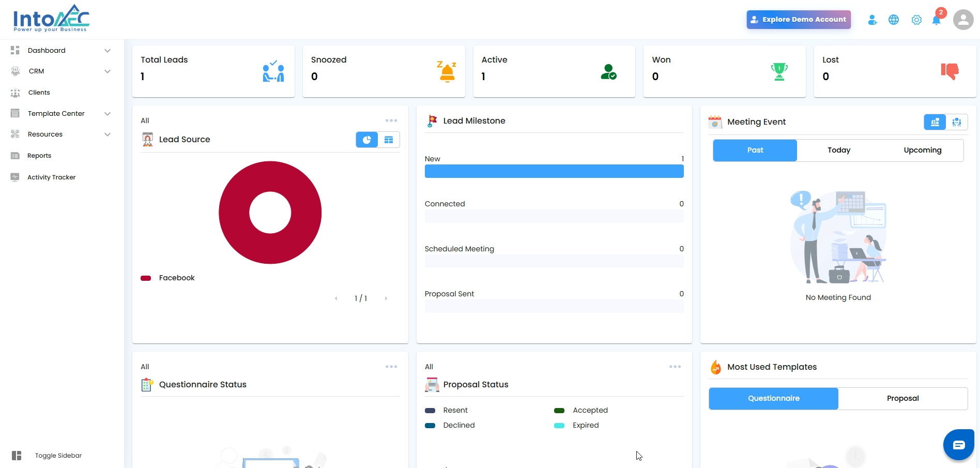Viewport: 980px width, 468px height.
Task: Click the Dashboard sidebar icon
Action: pyautogui.click(x=15, y=50)
